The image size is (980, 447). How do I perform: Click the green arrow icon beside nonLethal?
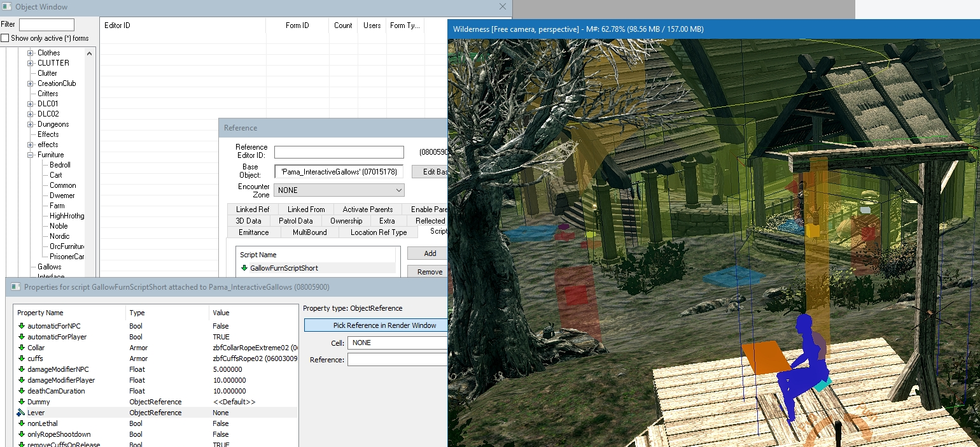click(x=21, y=423)
